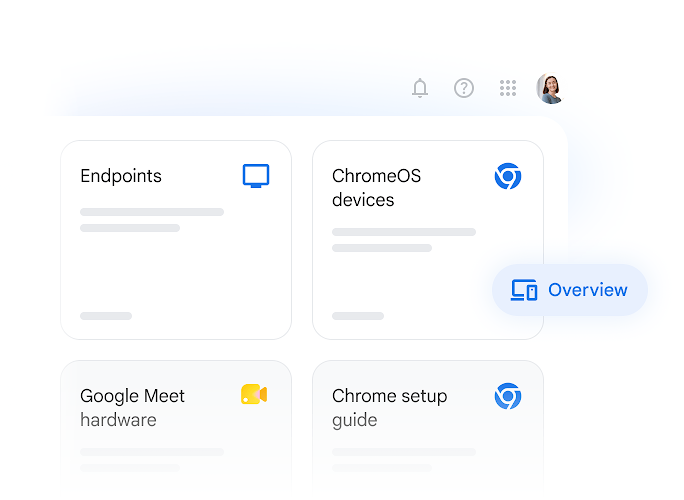The width and height of the screenshot is (684, 500).
Task: Click the ChromeOS devices bottom link placeholder
Action: (358, 316)
